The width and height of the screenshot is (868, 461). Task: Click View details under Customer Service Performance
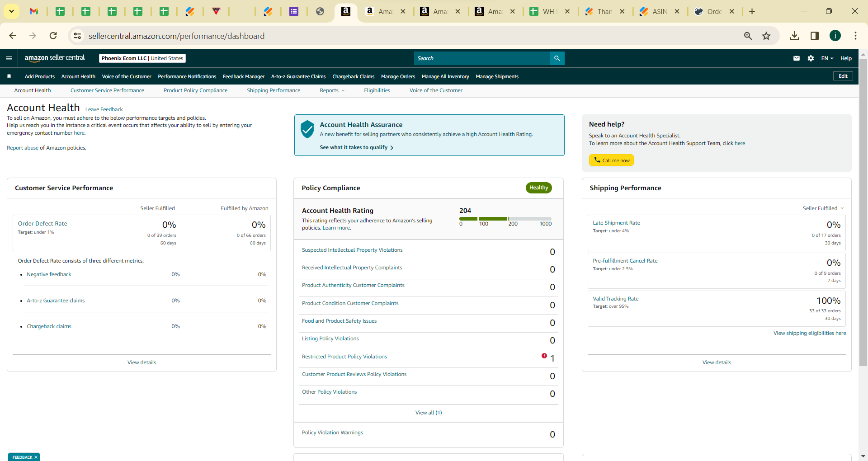(x=142, y=362)
